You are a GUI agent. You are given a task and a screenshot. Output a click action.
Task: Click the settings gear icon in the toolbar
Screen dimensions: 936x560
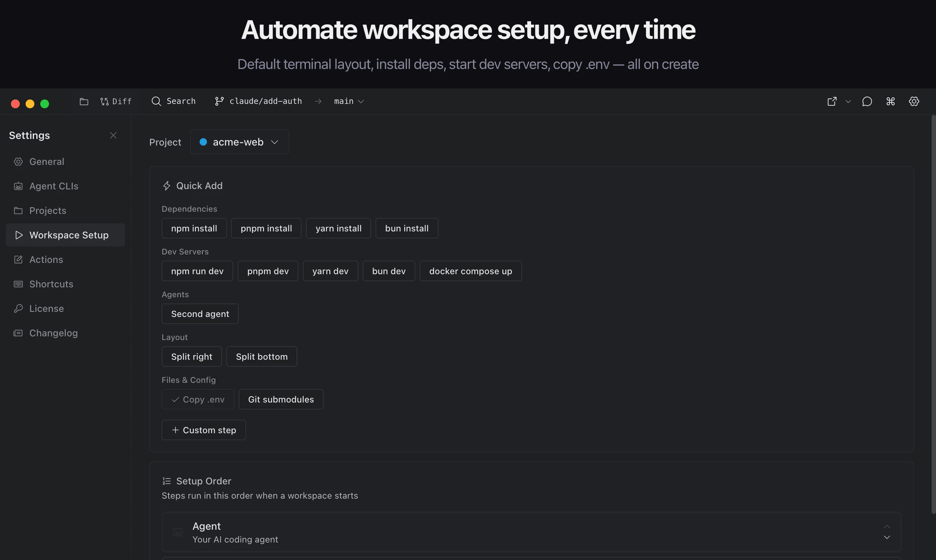914,102
